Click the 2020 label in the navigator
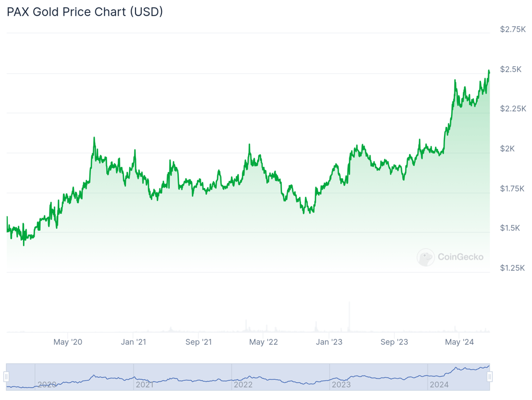Viewport: 532px width, 400px height. (47, 385)
